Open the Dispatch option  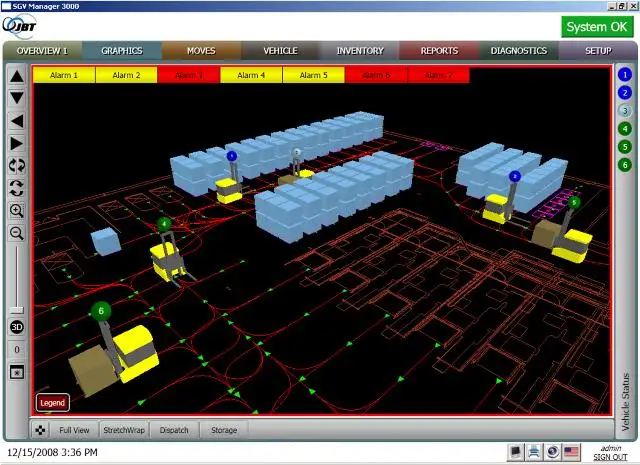174,430
